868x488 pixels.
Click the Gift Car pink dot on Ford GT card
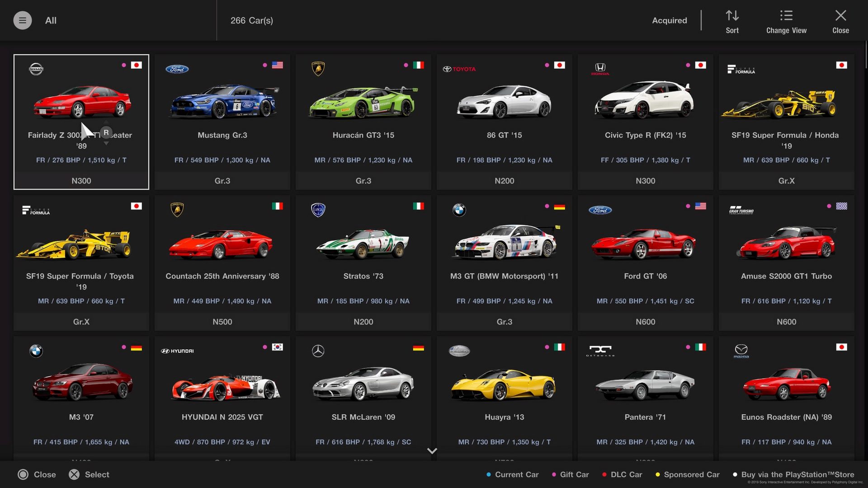688,206
